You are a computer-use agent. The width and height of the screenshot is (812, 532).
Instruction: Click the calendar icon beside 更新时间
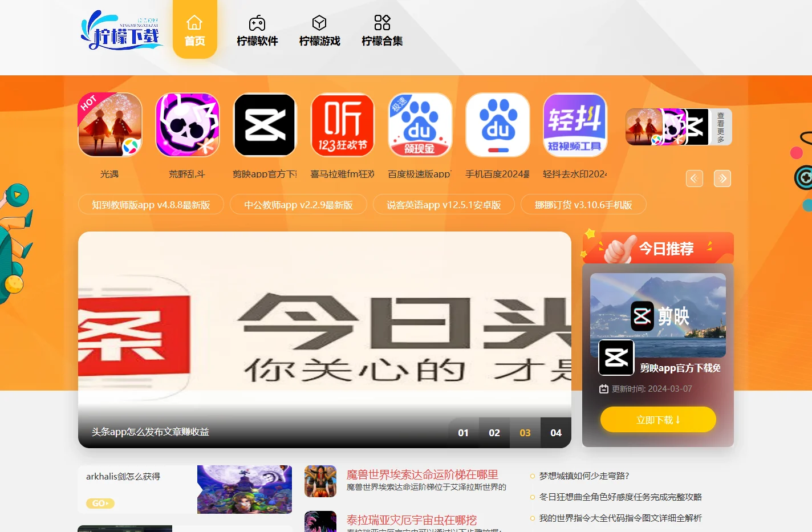[x=604, y=389]
